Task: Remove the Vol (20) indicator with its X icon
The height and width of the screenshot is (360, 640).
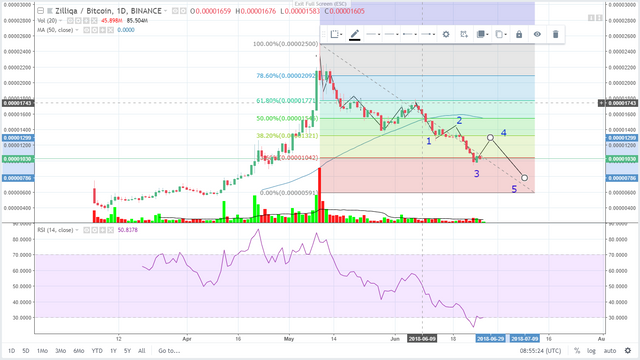Action: point(94,20)
